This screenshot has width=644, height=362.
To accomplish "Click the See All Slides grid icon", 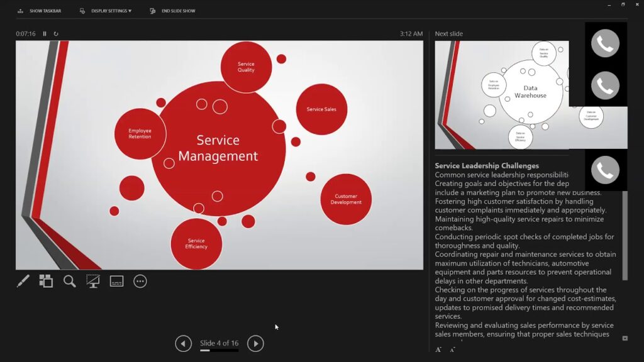I will (x=46, y=281).
